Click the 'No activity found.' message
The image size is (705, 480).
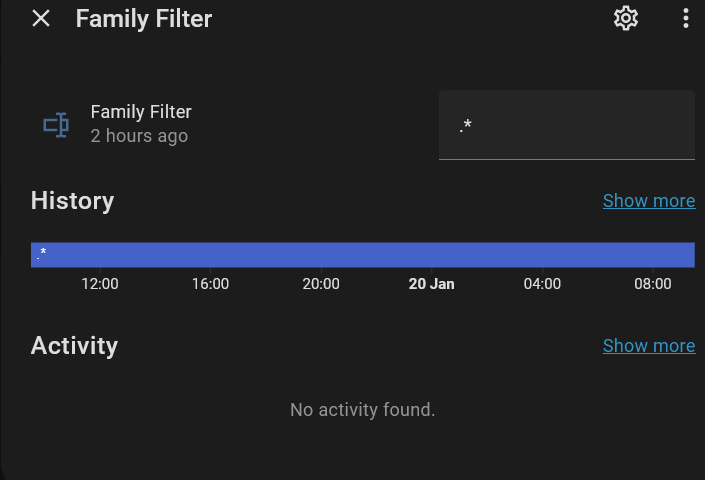[x=362, y=410]
